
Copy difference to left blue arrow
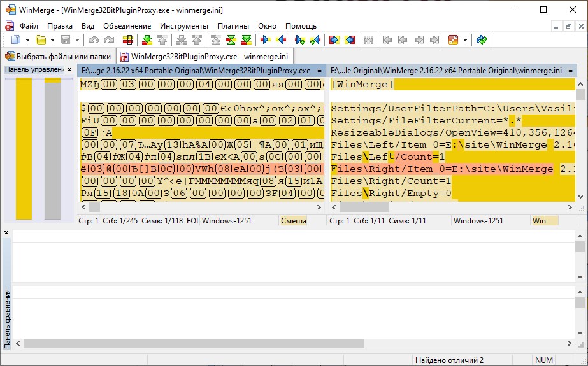click(x=281, y=39)
